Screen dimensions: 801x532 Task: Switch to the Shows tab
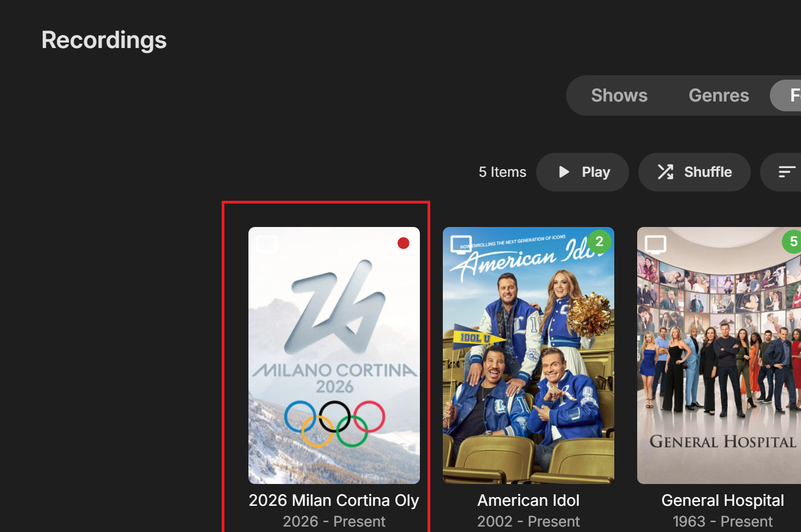619,95
